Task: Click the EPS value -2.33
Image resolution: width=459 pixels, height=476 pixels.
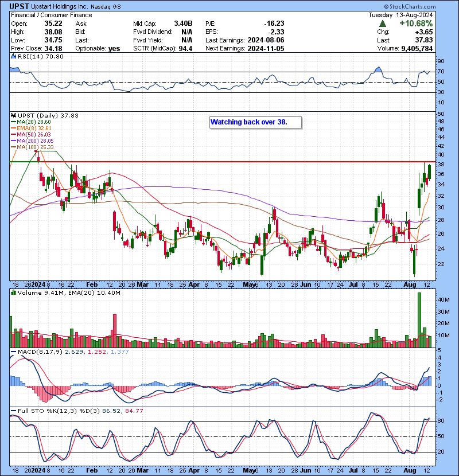Action: (x=276, y=32)
